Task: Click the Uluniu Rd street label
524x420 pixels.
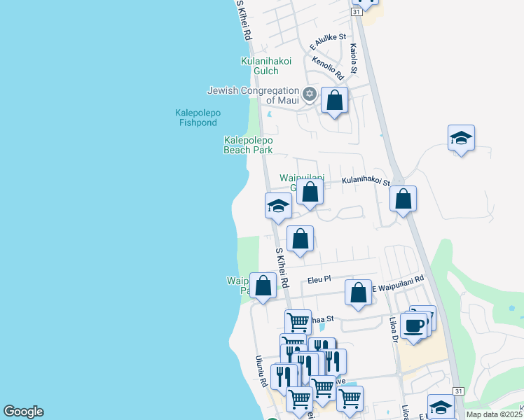Action: [x=262, y=371]
